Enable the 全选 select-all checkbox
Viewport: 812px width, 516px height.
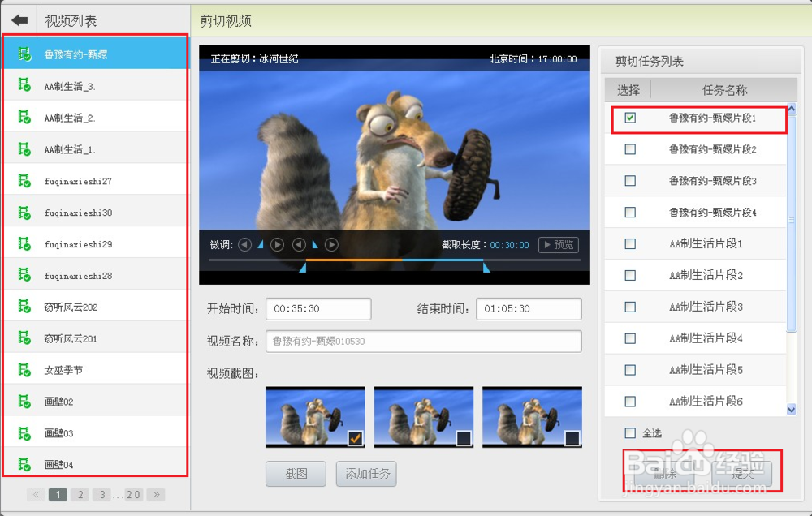629,433
